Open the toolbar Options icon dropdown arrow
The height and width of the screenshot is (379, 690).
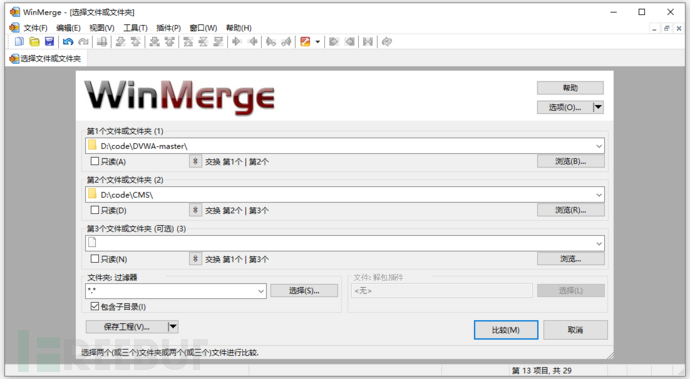point(318,42)
